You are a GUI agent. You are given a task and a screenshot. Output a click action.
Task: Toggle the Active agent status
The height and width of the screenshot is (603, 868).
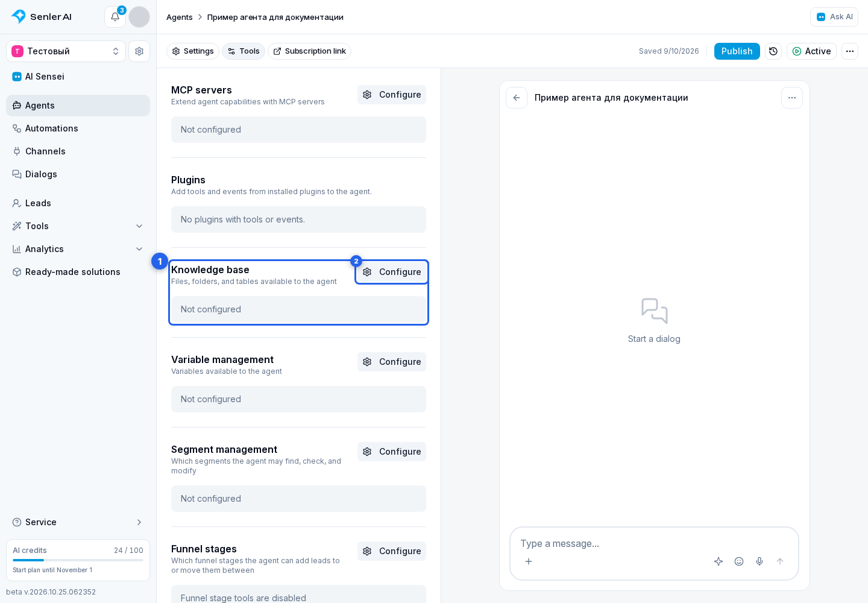pyautogui.click(x=811, y=51)
